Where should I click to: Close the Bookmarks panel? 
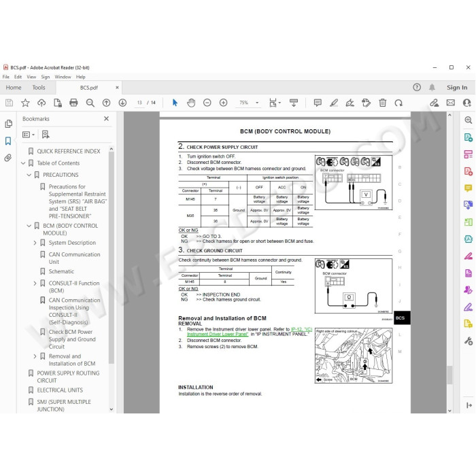106,119
